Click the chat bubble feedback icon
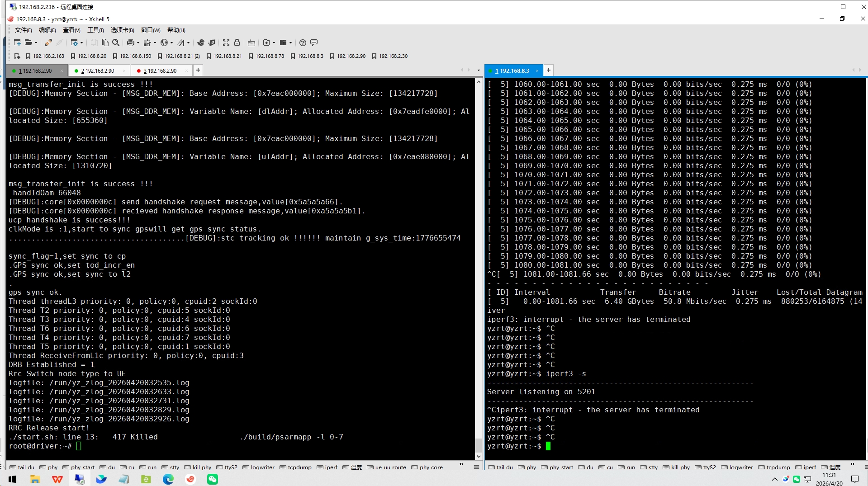This screenshot has height=486, width=868. pos(314,42)
